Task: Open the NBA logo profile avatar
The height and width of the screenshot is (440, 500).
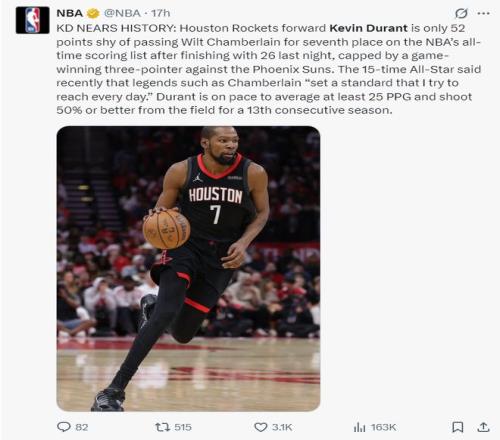Action: point(32,20)
